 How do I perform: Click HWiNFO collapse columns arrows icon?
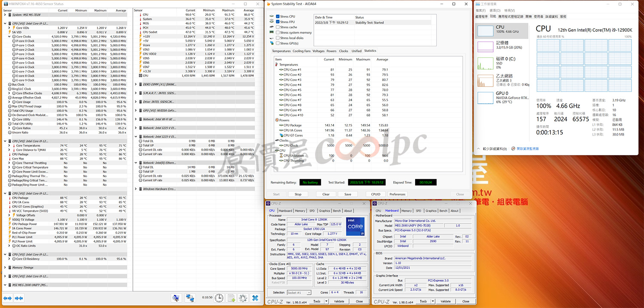18,298
